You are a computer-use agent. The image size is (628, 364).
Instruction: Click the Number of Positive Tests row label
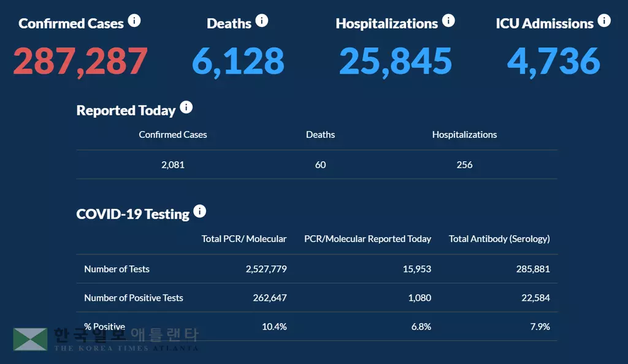tap(134, 298)
